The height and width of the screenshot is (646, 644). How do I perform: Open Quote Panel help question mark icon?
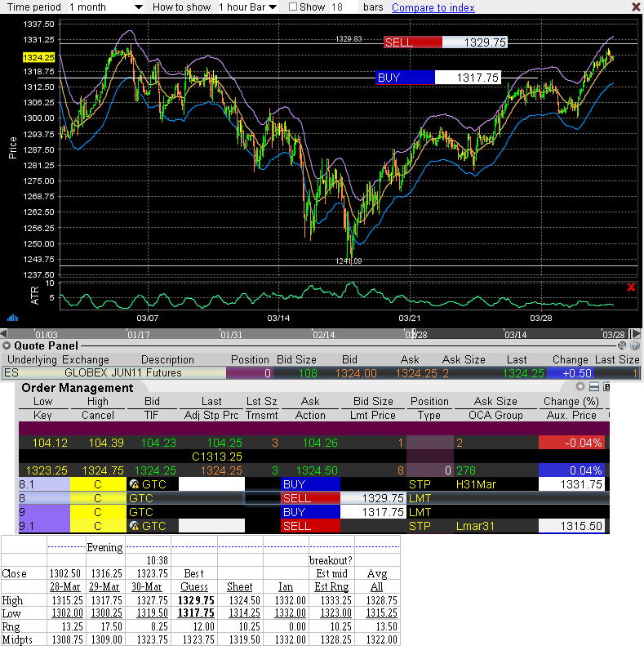tap(635, 345)
